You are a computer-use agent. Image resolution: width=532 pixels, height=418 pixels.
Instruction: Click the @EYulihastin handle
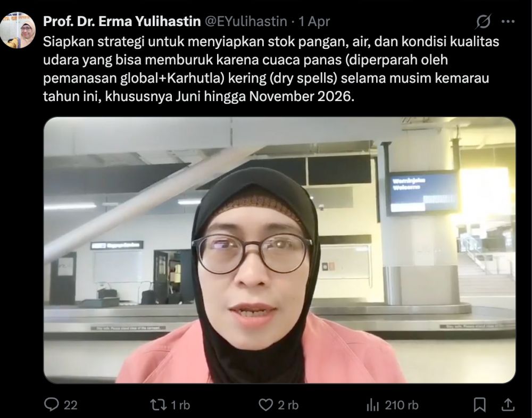point(246,21)
